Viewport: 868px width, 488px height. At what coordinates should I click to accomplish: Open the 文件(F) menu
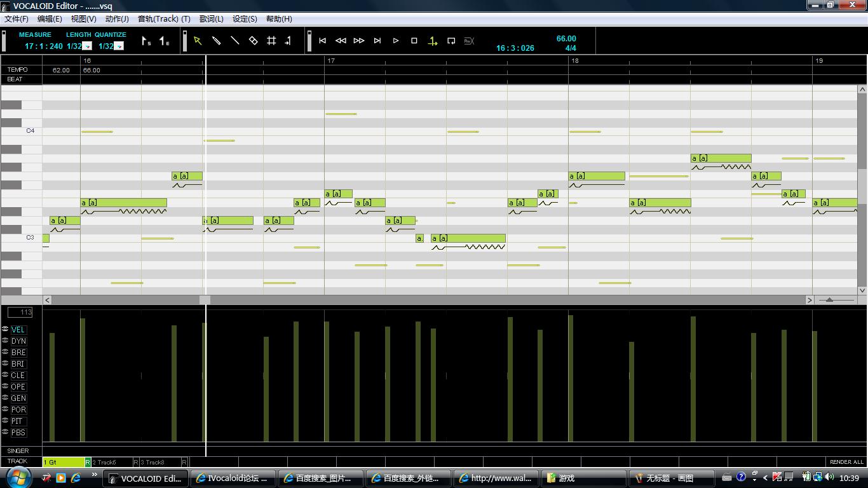tap(16, 19)
